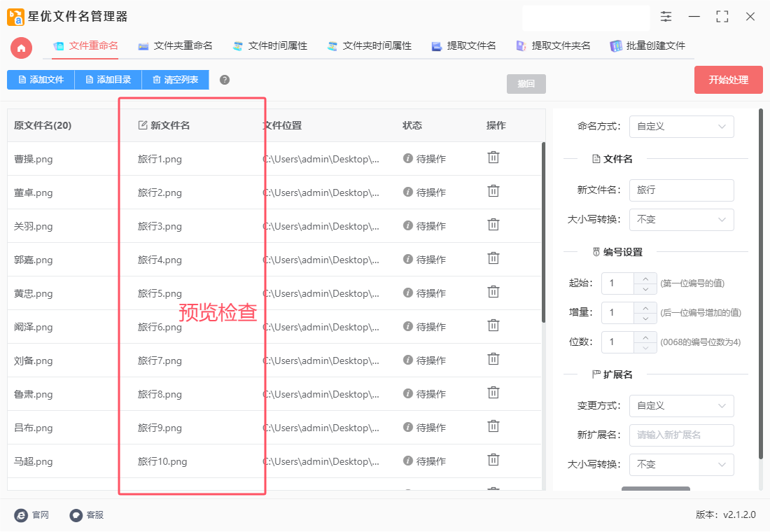Click the 添加目录 button
Viewport: 770px width, 532px height.
pos(108,80)
